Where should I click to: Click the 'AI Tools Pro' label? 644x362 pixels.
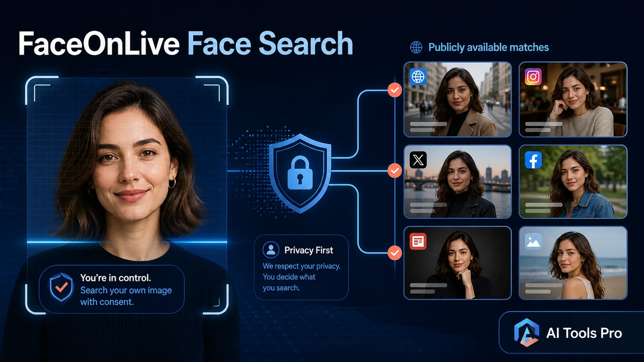pos(584,333)
